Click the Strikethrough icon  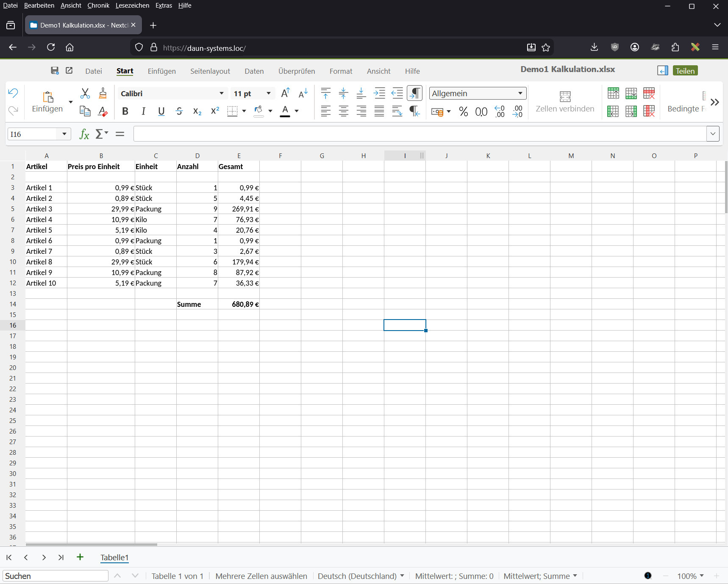(179, 111)
